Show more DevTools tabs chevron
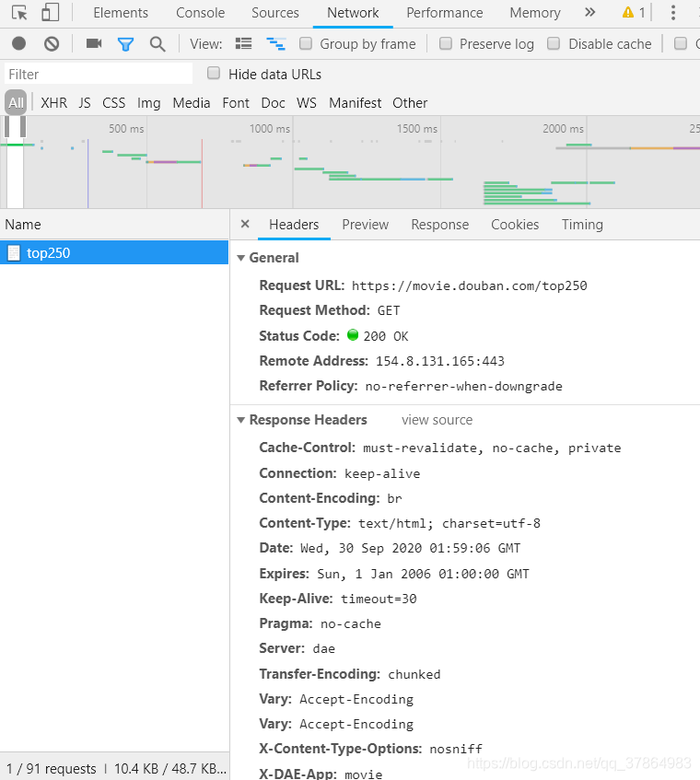The image size is (700, 780). point(590,13)
